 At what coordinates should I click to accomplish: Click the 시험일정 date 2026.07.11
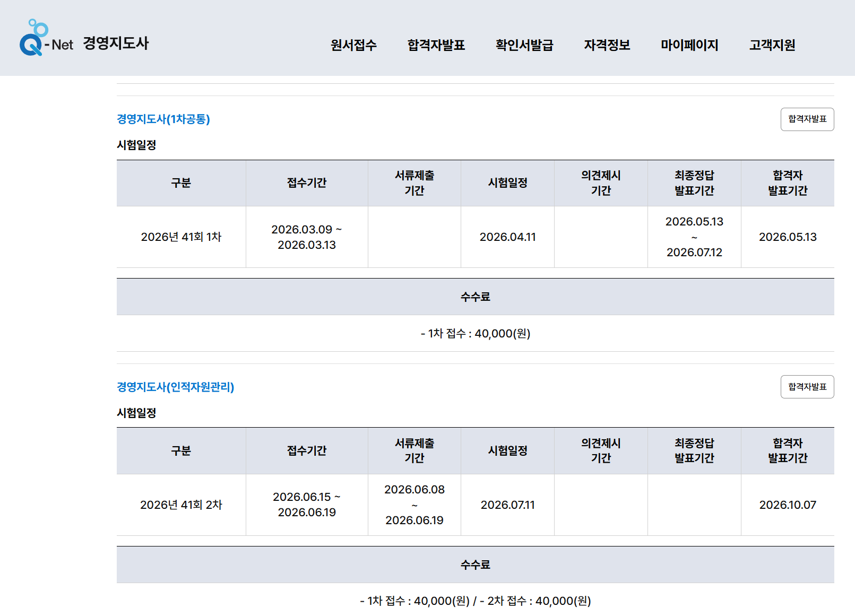point(507,505)
